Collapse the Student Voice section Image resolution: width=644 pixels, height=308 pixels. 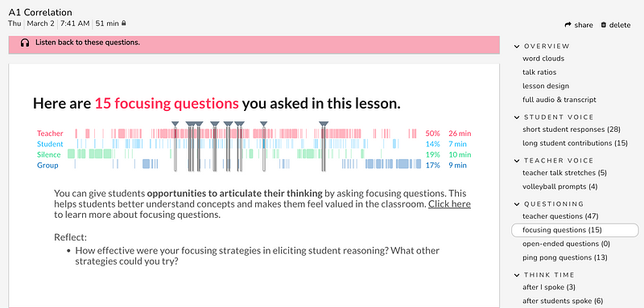[x=517, y=117]
